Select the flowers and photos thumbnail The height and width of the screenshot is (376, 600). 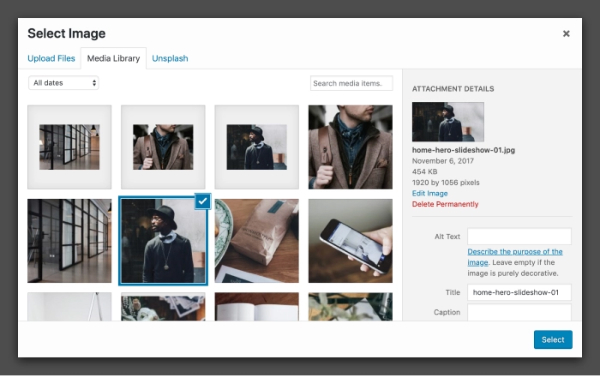pyautogui.click(x=163, y=306)
